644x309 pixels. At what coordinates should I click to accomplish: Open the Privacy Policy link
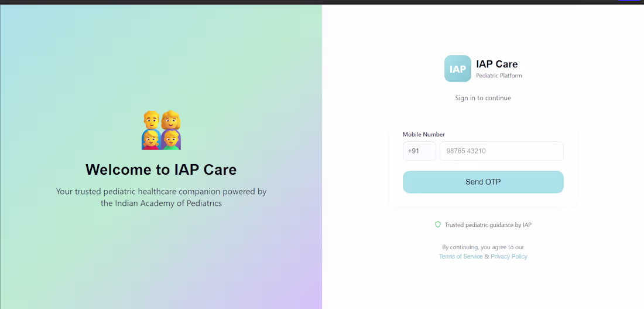point(509,256)
